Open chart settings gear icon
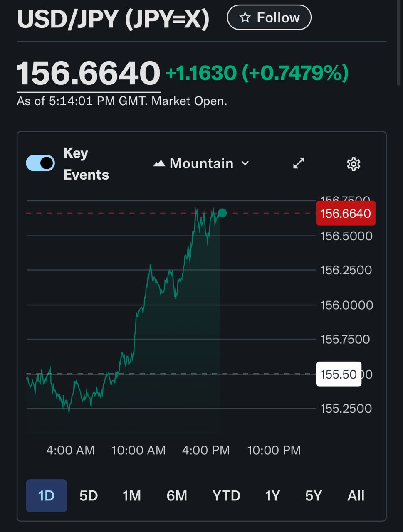Image resolution: width=403 pixels, height=532 pixels. pyautogui.click(x=353, y=164)
